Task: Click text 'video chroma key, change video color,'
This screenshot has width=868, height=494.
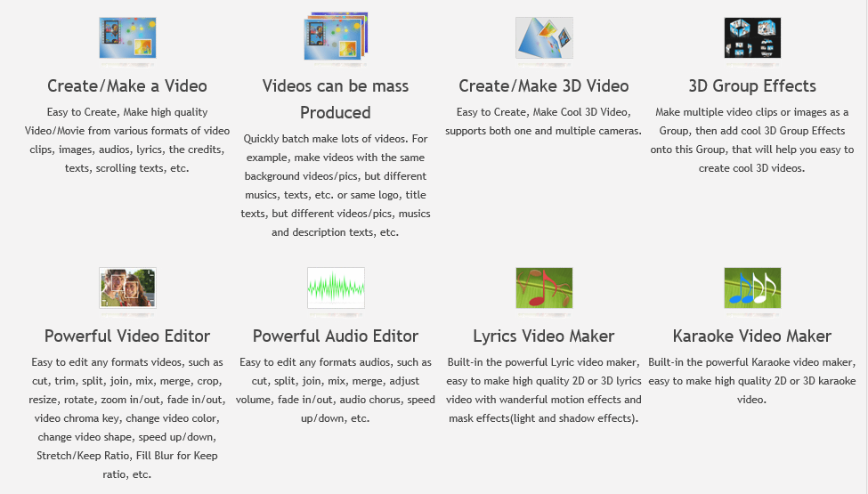Action: pyautogui.click(x=127, y=418)
